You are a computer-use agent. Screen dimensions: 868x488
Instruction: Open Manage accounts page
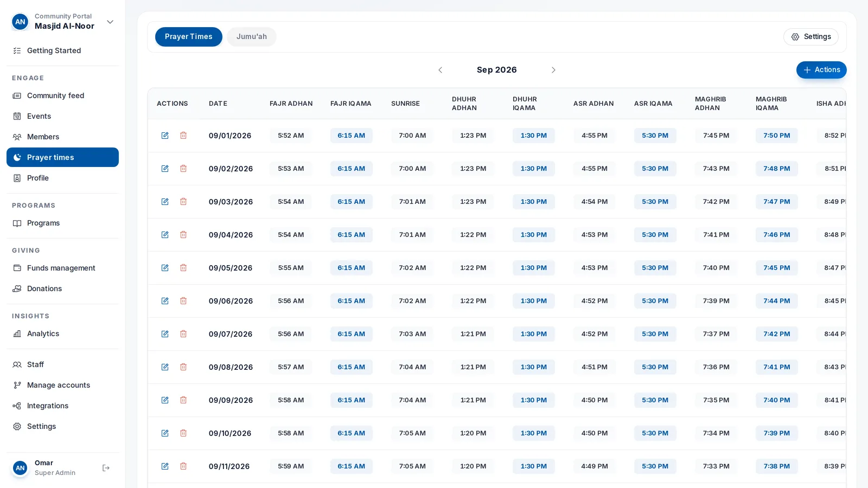pyautogui.click(x=62, y=385)
